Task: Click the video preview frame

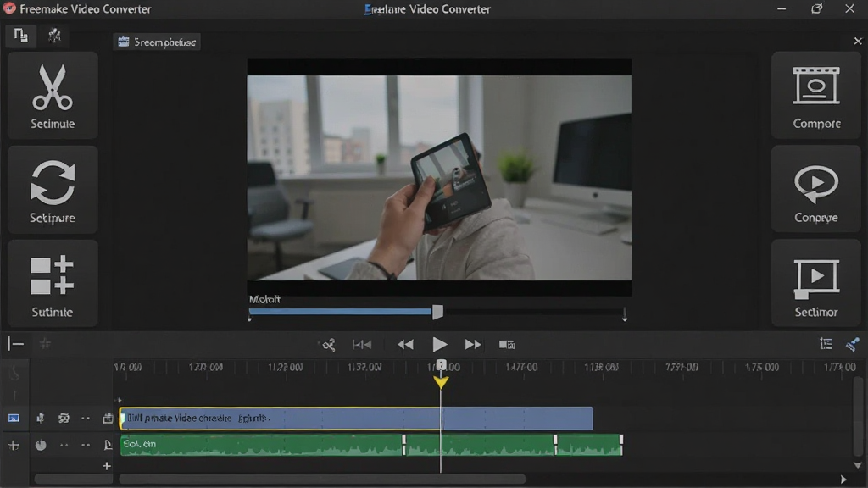Action: 439,178
